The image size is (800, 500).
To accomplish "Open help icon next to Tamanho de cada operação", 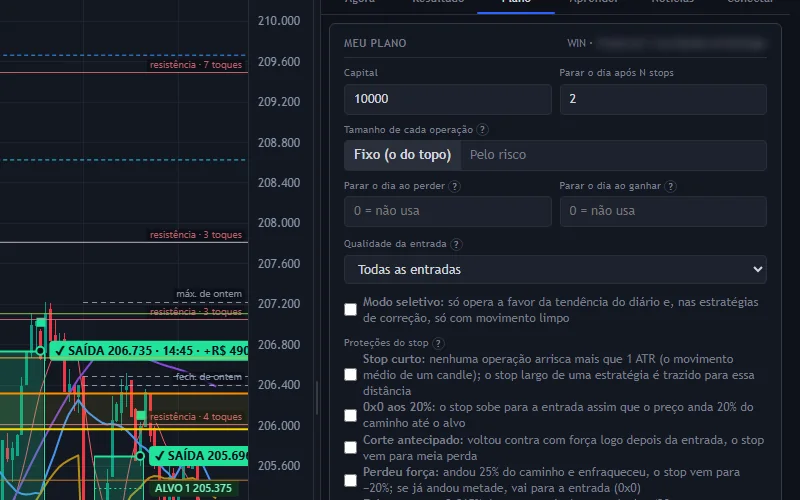I will 482,130.
